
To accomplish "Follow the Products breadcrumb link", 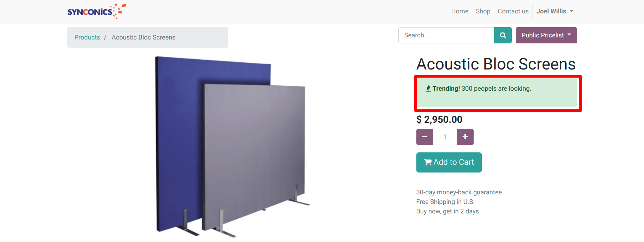I will (87, 37).
